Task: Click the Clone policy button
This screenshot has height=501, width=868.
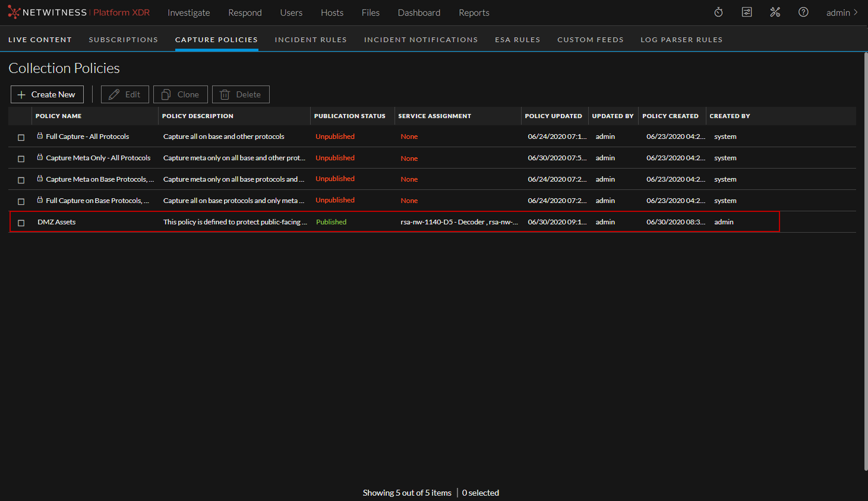Action: pos(181,94)
